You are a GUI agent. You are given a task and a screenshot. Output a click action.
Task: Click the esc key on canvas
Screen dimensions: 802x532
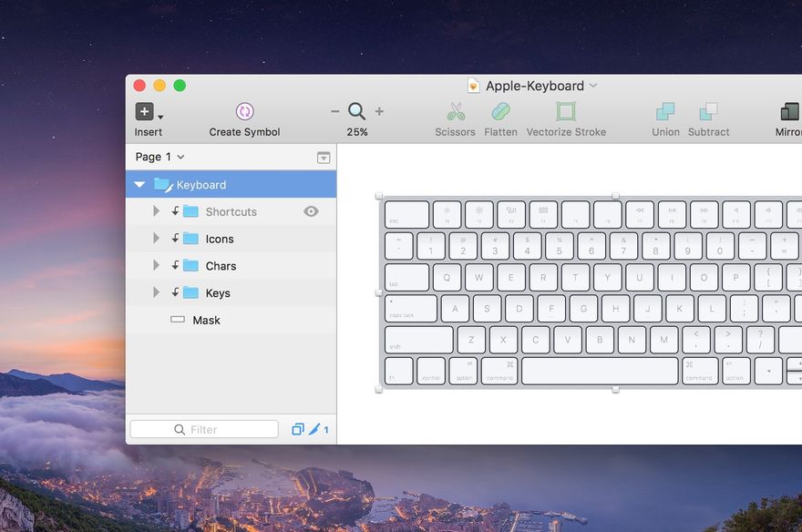[406, 214]
